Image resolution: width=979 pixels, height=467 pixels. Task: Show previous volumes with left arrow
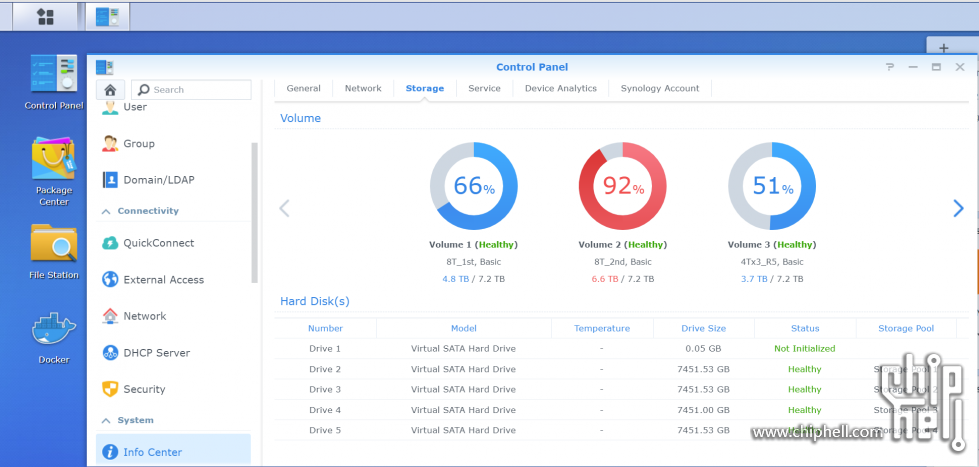284,209
